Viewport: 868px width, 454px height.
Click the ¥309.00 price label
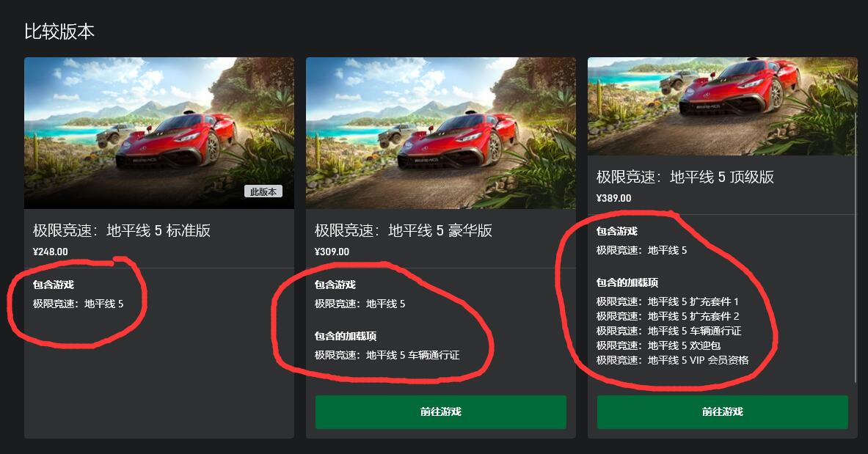pyautogui.click(x=332, y=252)
